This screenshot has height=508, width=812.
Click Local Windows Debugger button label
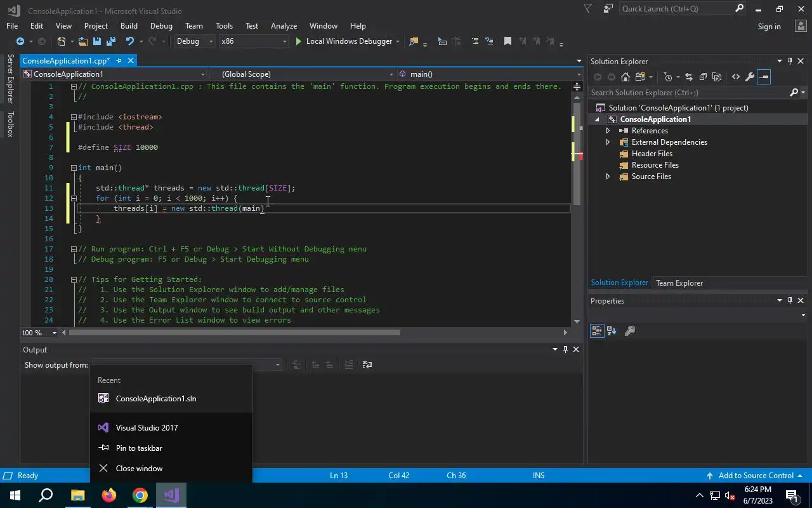(x=349, y=41)
